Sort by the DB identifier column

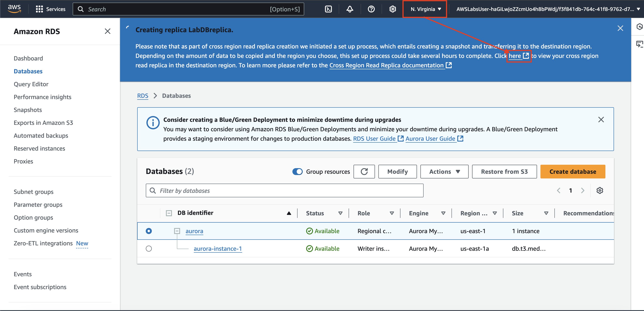pyautogui.click(x=195, y=213)
